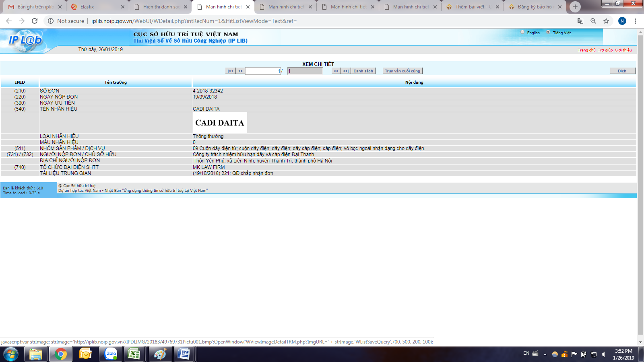644x362 pixels.
Task: Open the 'Trợ giúp' help link
Action: [605, 50]
